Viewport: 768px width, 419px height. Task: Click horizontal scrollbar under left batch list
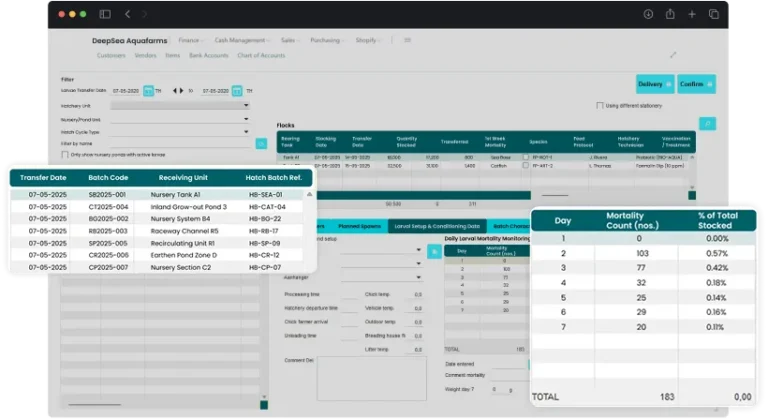click(94, 405)
